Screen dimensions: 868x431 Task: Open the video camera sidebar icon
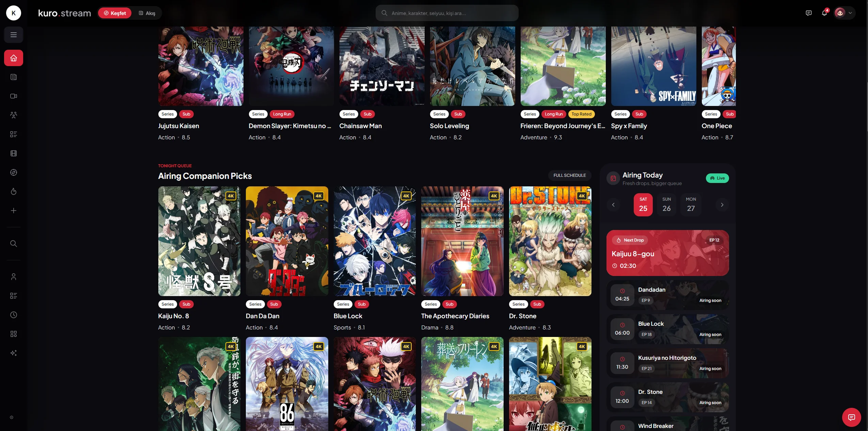14,96
